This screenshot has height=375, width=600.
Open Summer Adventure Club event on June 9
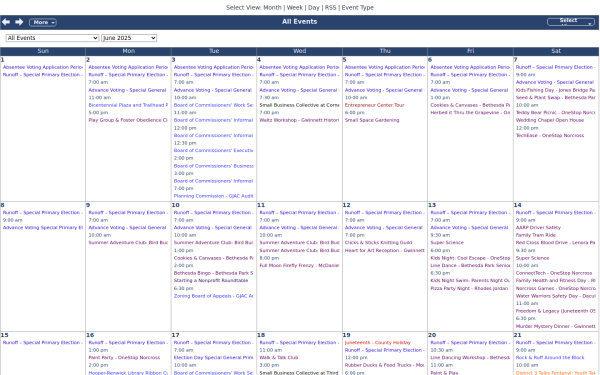click(128, 243)
